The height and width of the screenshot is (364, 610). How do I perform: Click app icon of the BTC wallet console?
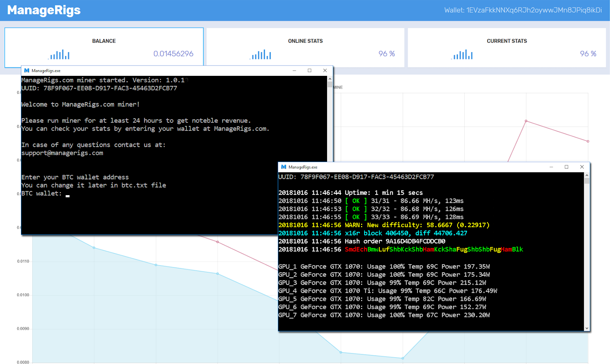(27, 71)
